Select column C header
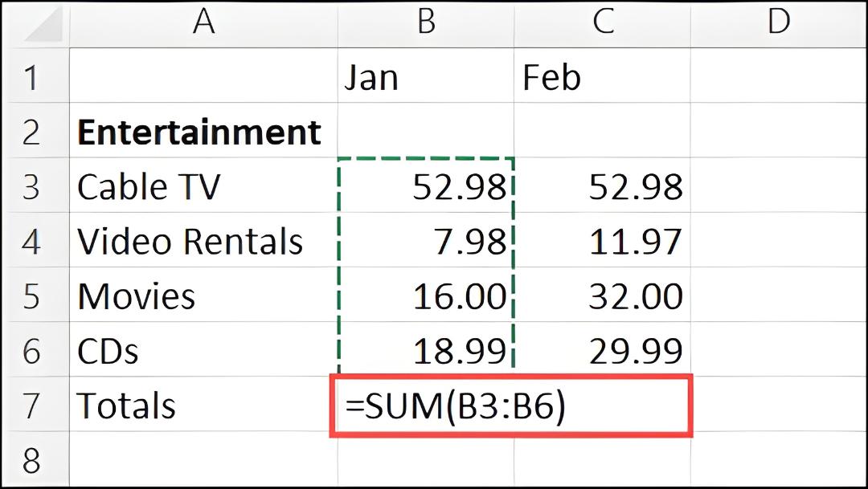Image resolution: width=868 pixels, height=489 pixels. pos(602,24)
